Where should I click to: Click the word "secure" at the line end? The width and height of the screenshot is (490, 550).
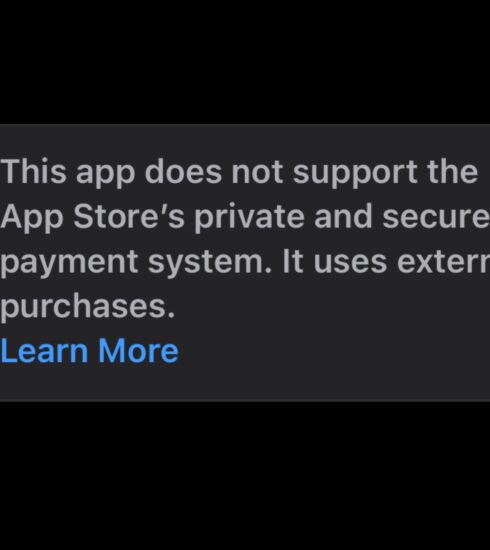click(x=436, y=218)
